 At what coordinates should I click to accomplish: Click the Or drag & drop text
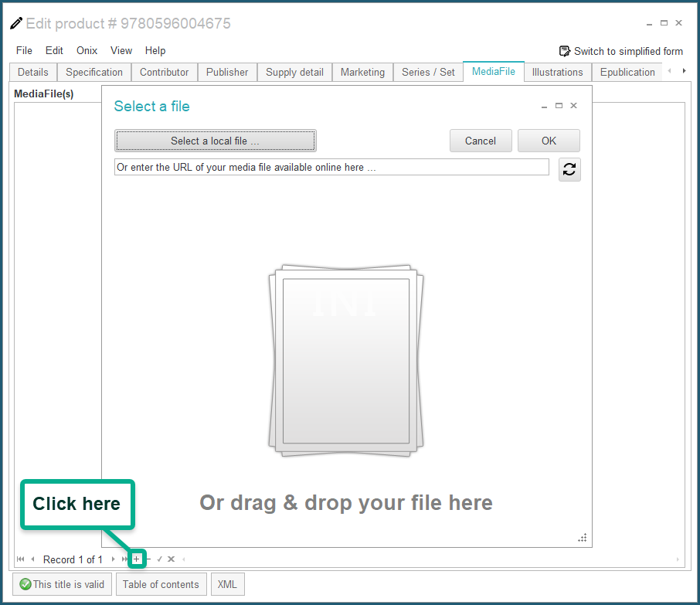346,503
